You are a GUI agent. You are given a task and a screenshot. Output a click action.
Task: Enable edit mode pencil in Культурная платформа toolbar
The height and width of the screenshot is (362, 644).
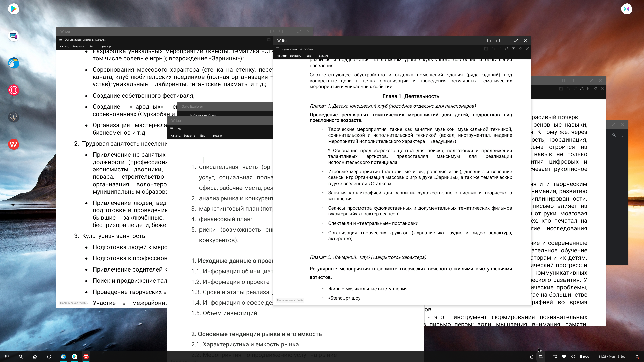click(520, 49)
